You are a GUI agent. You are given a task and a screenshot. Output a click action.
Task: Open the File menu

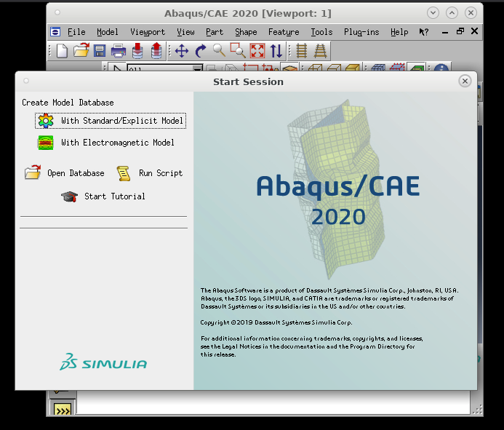pos(76,32)
